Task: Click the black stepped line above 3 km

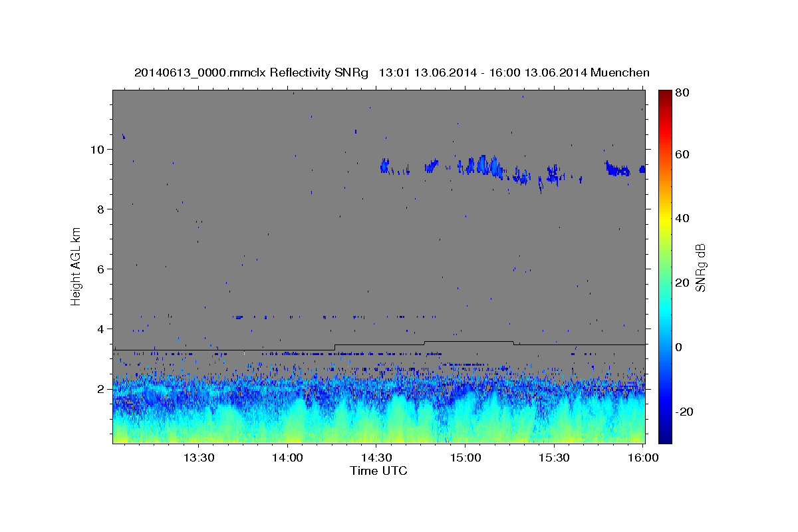Action: (x=379, y=345)
